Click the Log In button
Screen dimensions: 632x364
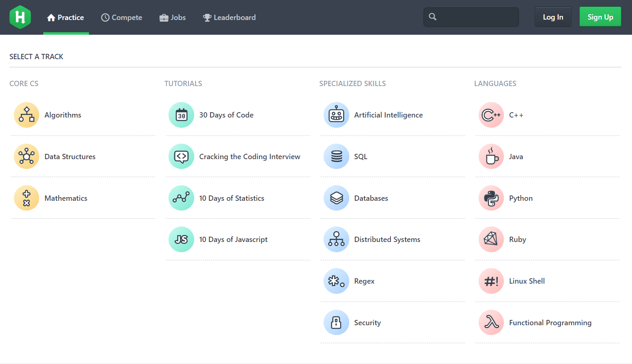pos(553,17)
